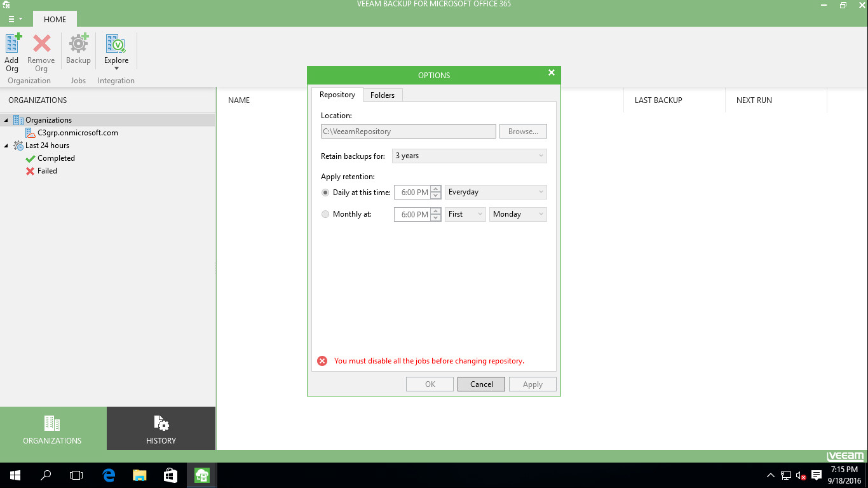Open the Retain backups for dropdown
Screen dimensions: 868x488
[x=469, y=156]
